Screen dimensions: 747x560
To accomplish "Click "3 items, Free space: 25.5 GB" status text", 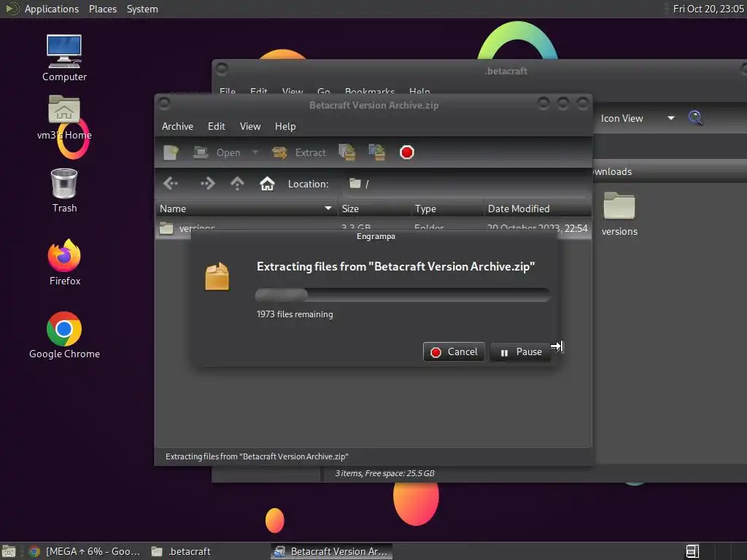I will [384, 473].
